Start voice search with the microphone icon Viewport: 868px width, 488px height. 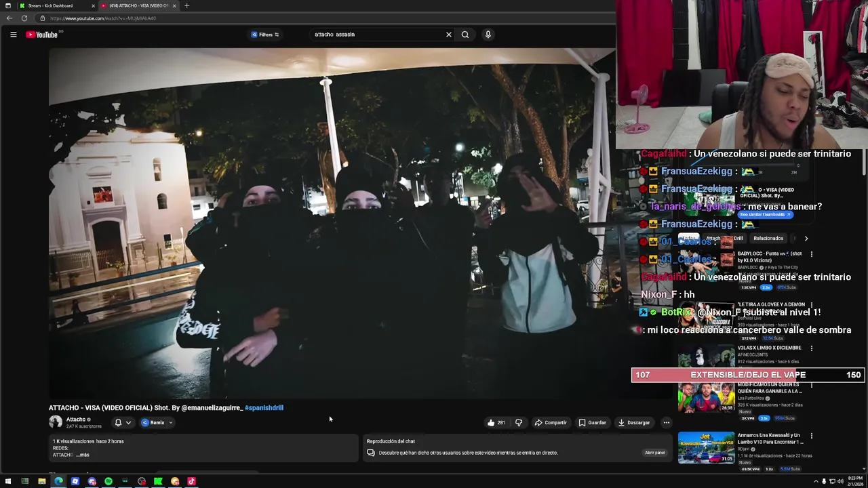[488, 35]
